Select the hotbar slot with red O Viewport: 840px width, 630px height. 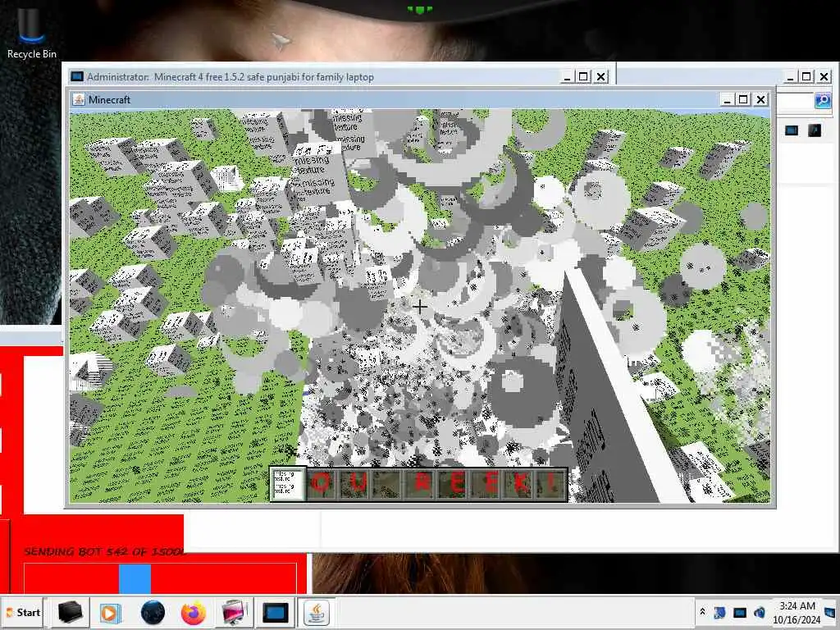click(x=322, y=484)
